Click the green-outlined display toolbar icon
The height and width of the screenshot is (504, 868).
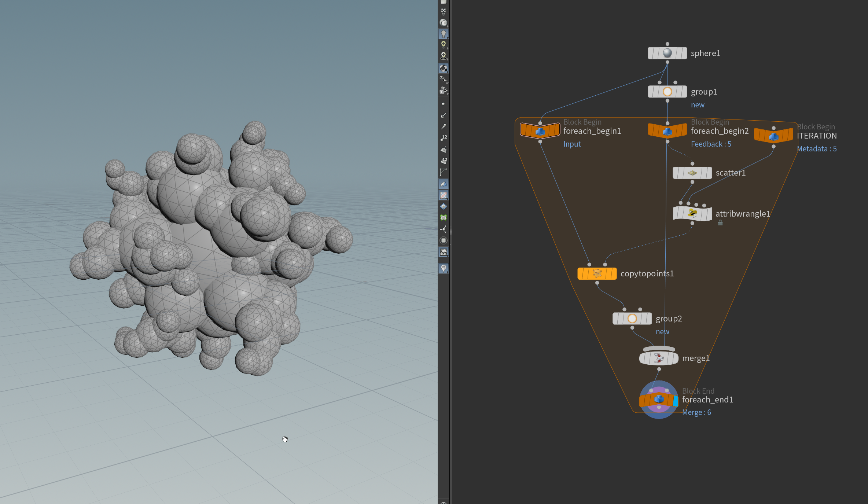444,218
